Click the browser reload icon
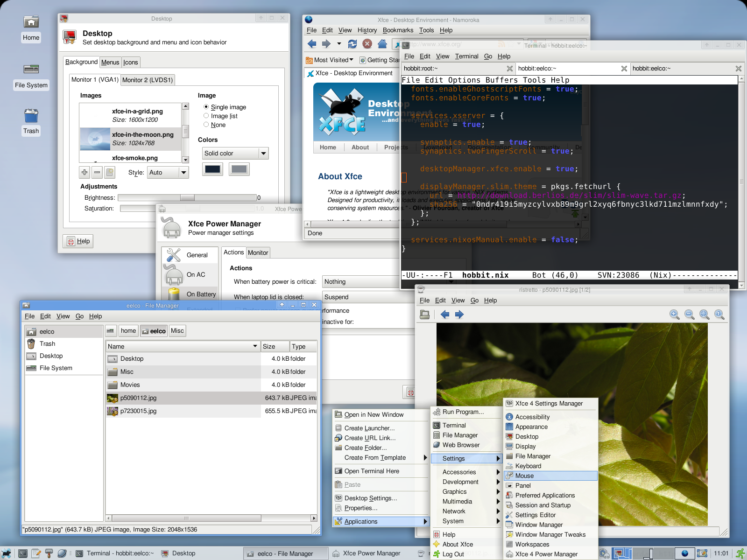Image resolution: width=747 pixels, height=560 pixels. coord(352,44)
